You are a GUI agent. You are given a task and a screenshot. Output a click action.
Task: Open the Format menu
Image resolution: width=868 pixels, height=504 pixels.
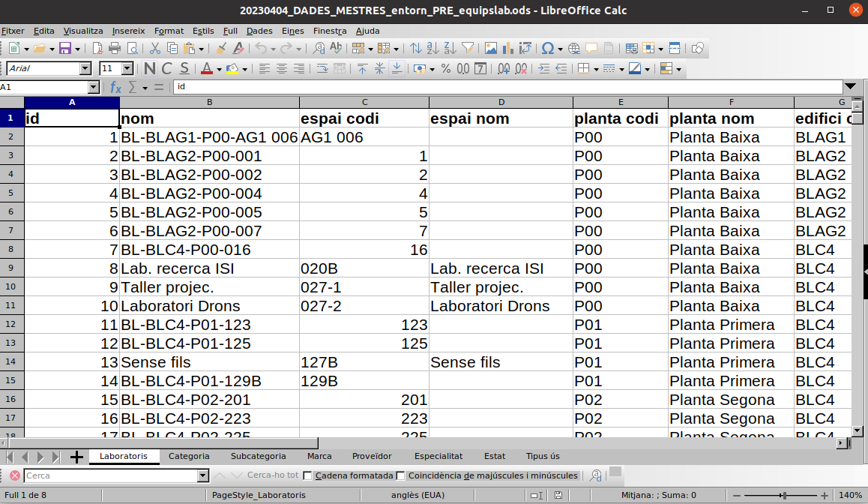coord(169,31)
